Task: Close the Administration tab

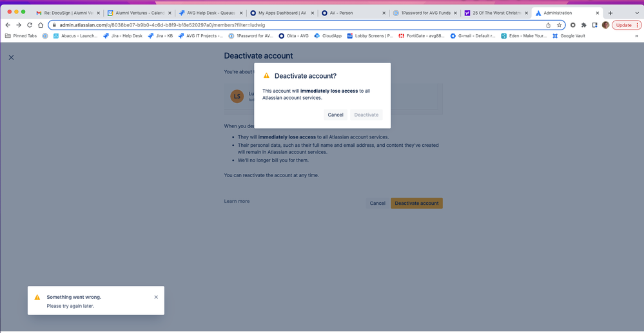Action: click(x=598, y=13)
